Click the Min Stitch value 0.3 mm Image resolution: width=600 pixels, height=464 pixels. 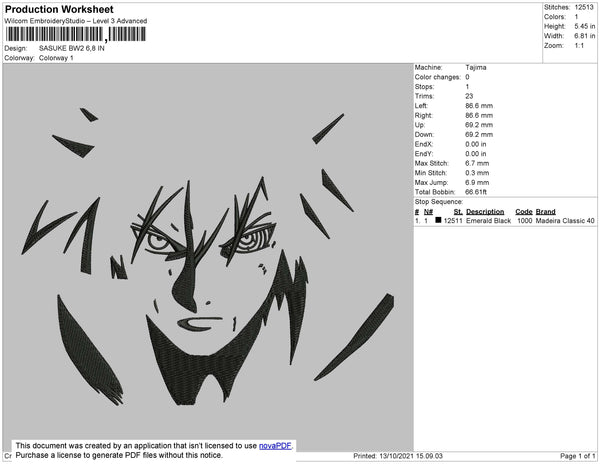click(477, 173)
